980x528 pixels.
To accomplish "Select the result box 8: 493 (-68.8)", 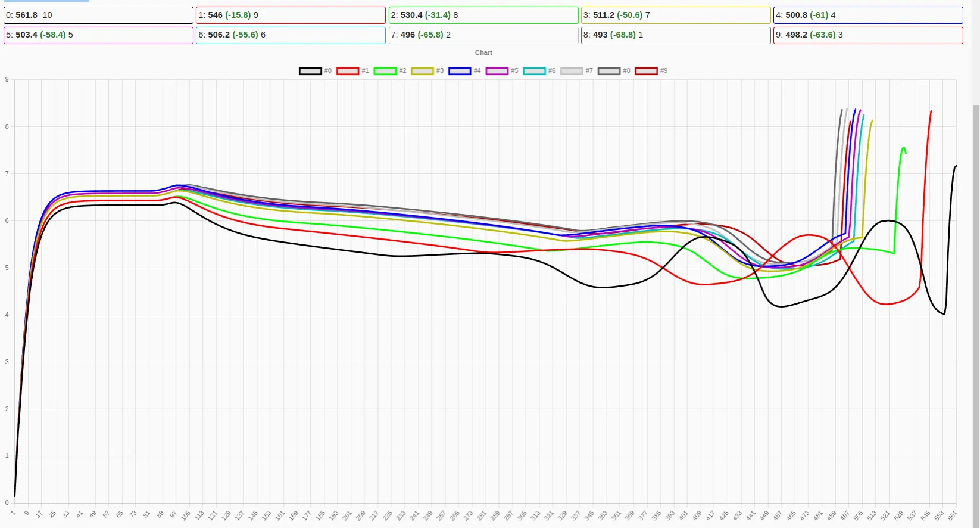I will (676, 35).
